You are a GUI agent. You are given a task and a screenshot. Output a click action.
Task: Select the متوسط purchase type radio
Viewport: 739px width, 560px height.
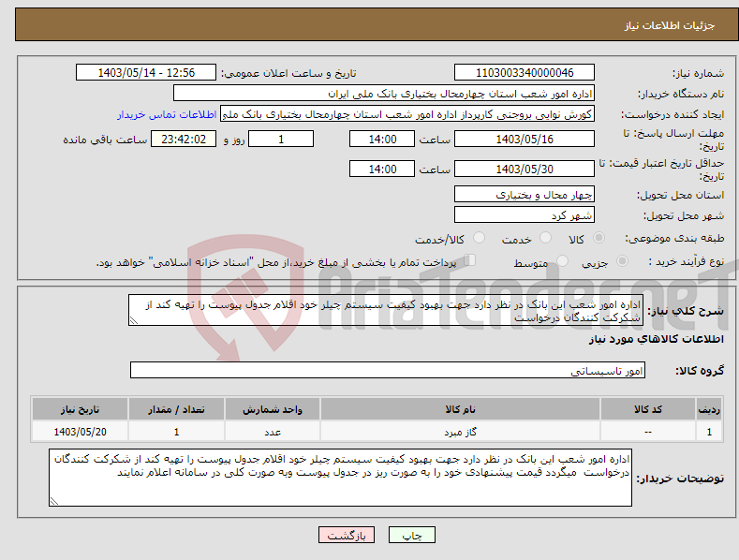(562, 261)
